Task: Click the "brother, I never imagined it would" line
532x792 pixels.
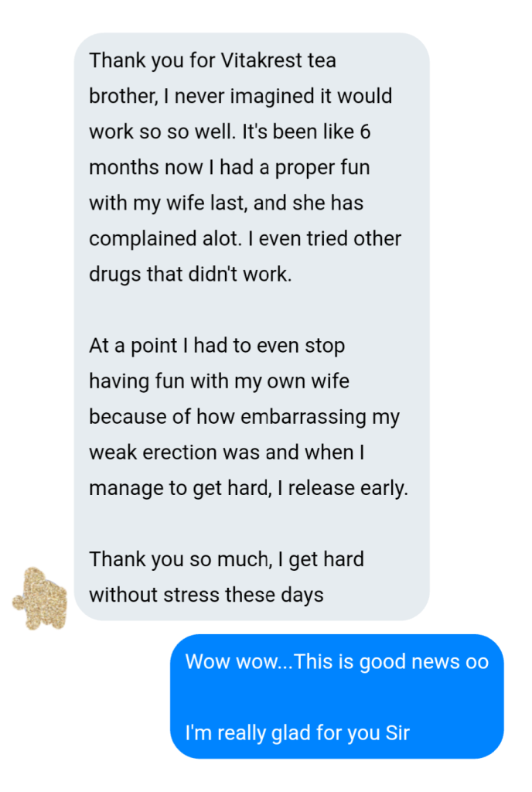Action: pos(240,96)
